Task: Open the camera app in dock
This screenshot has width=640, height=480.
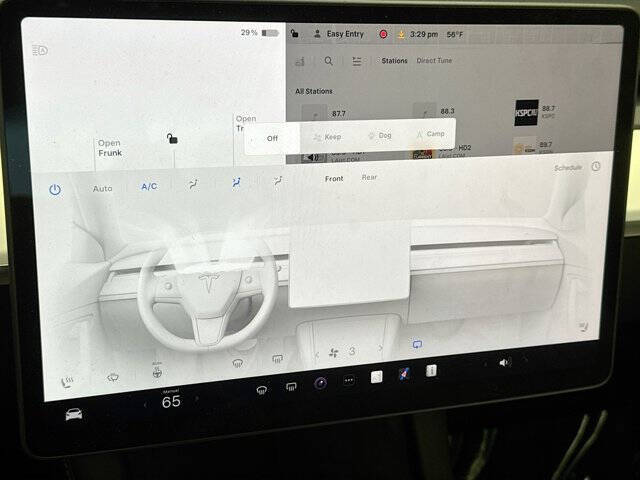Action: (x=320, y=383)
